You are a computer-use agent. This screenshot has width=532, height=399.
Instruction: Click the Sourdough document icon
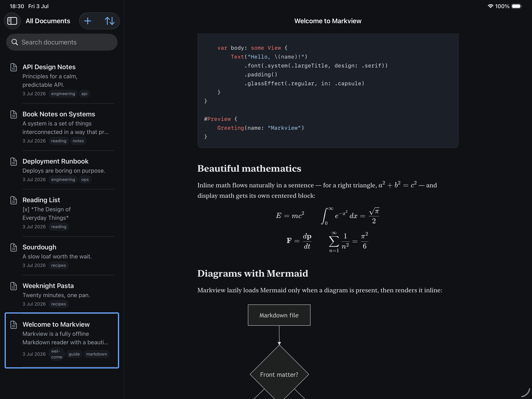[14, 247]
